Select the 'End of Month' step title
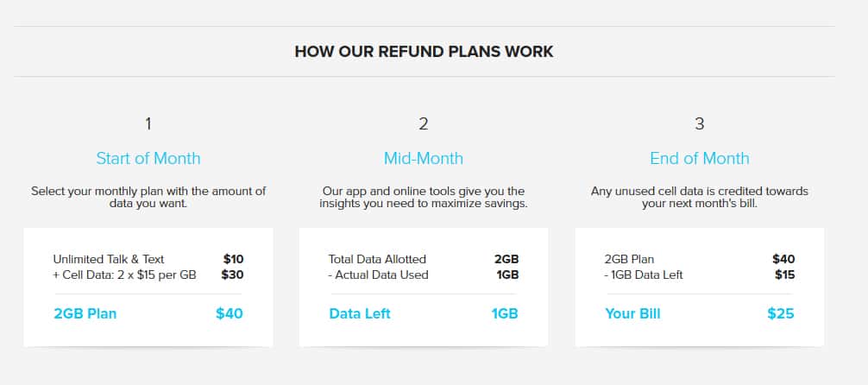Screen dimensions: 868x385 [x=699, y=159]
